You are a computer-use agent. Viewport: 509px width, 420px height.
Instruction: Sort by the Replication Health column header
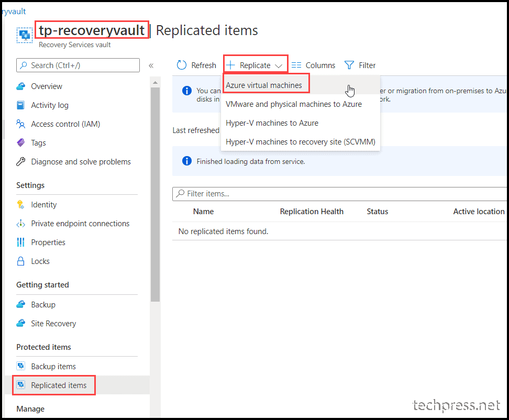(312, 211)
